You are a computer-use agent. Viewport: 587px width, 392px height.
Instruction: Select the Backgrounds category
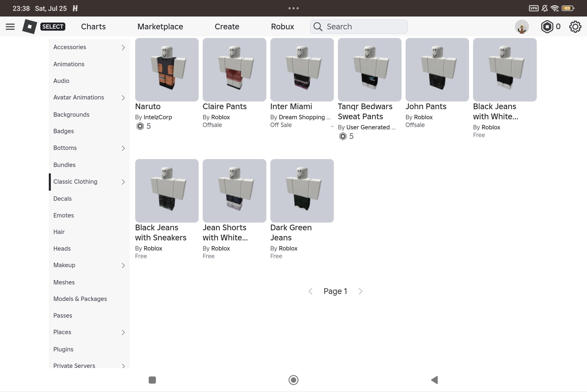71,114
